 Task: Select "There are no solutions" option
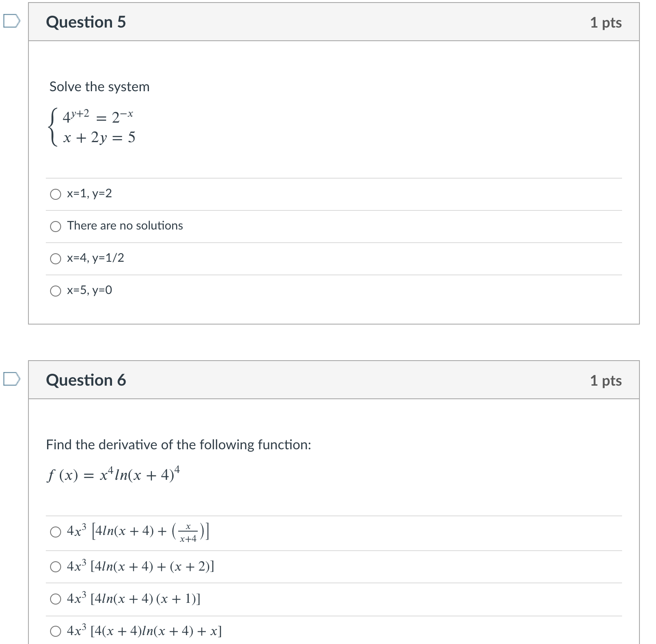pyautogui.click(x=56, y=226)
